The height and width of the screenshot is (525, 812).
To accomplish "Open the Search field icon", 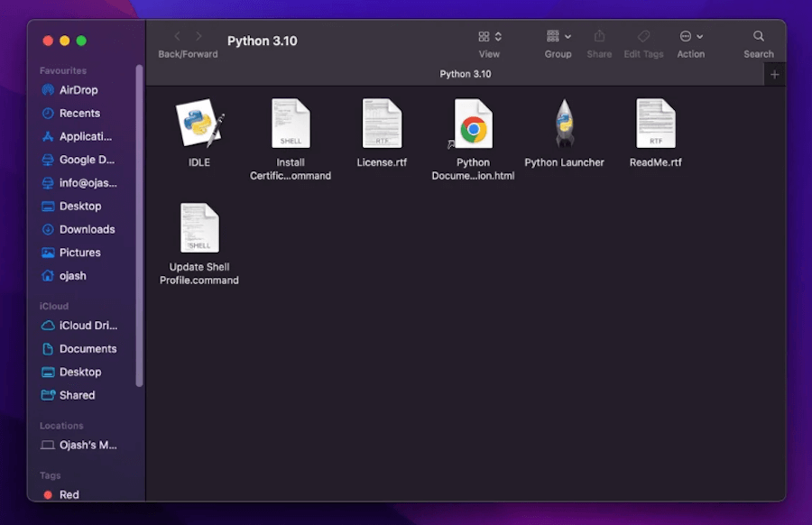I will [x=758, y=38].
